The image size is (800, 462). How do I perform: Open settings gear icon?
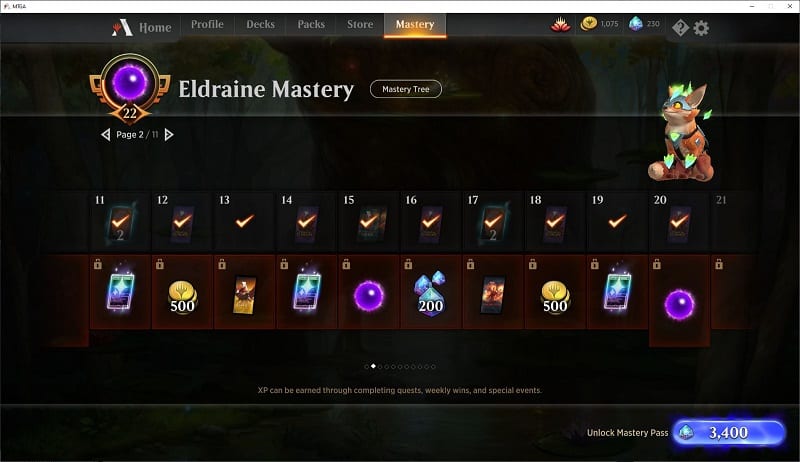coord(701,28)
